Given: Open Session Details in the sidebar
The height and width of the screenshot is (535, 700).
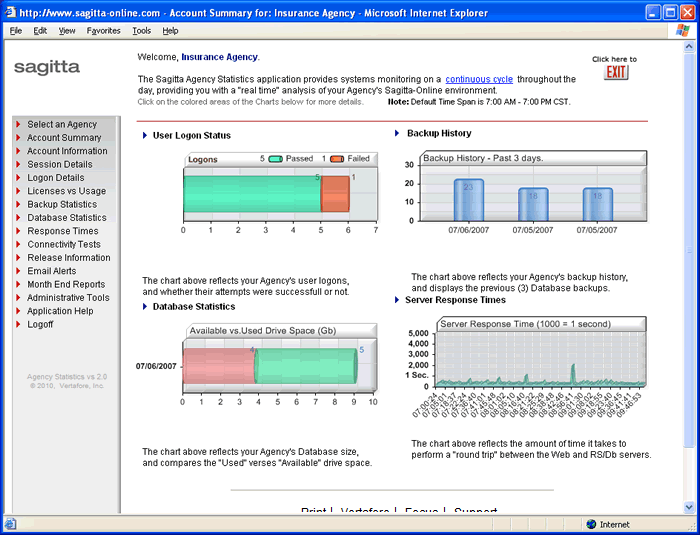Looking at the screenshot, I should (x=59, y=164).
